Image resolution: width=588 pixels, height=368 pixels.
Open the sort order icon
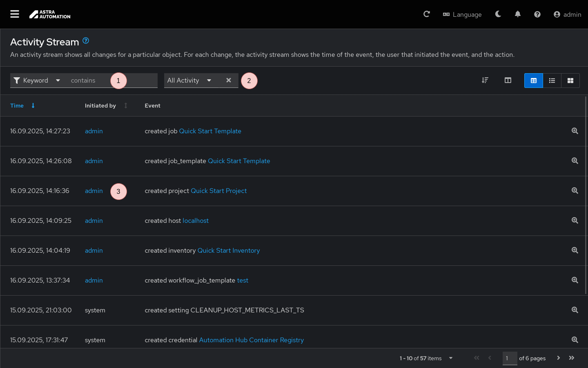point(485,81)
